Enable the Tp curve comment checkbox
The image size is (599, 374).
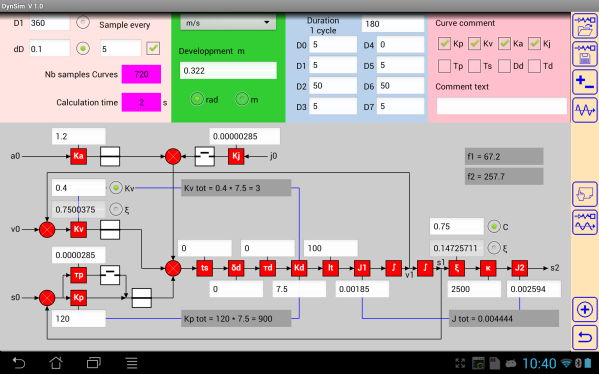[x=444, y=66]
